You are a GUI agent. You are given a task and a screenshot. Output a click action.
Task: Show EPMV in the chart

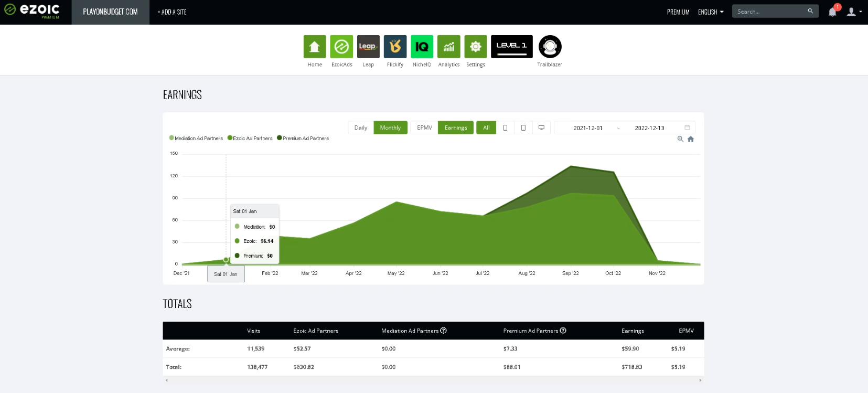(424, 128)
